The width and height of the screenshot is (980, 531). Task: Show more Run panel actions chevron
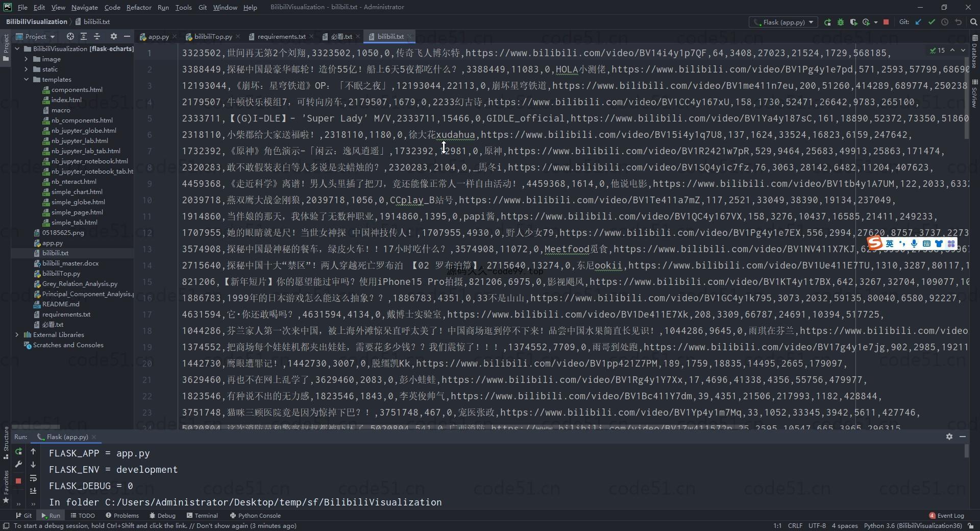click(x=19, y=503)
